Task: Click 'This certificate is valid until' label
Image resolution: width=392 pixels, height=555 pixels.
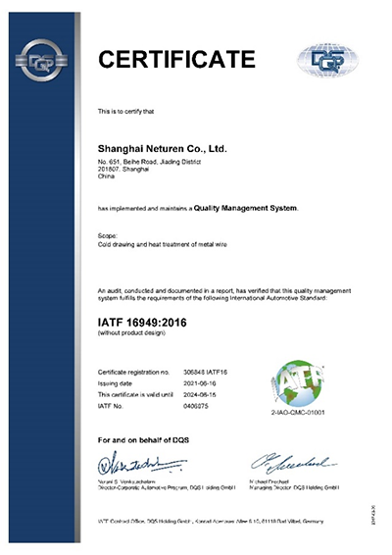Action: (x=135, y=394)
